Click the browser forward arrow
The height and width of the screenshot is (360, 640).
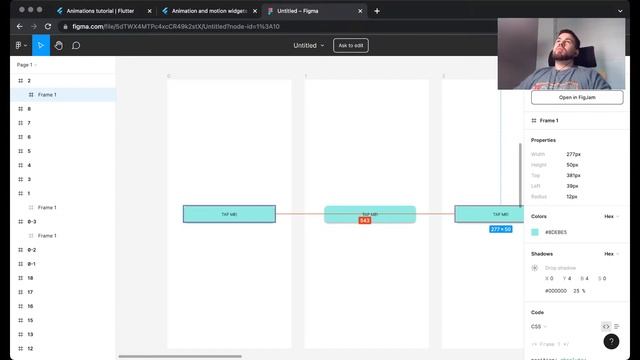click(x=34, y=27)
